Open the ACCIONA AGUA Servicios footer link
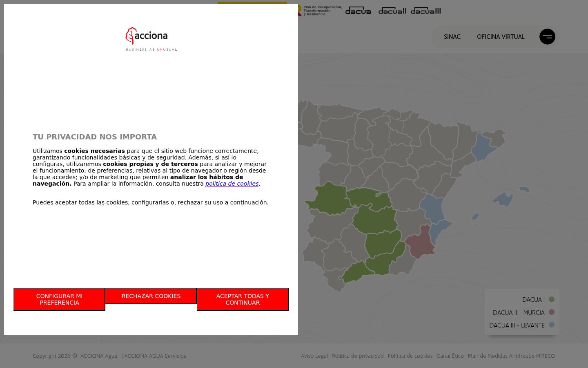 click(x=155, y=356)
